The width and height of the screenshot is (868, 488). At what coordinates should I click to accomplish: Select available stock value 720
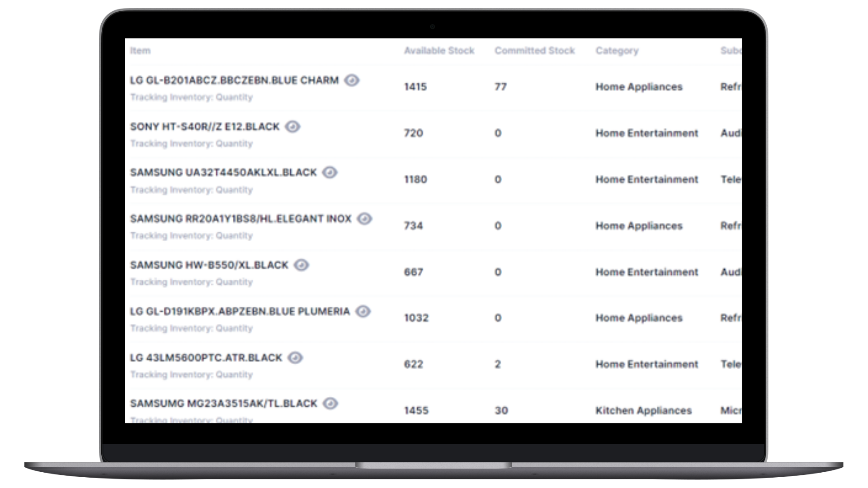click(x=414, y=133)
